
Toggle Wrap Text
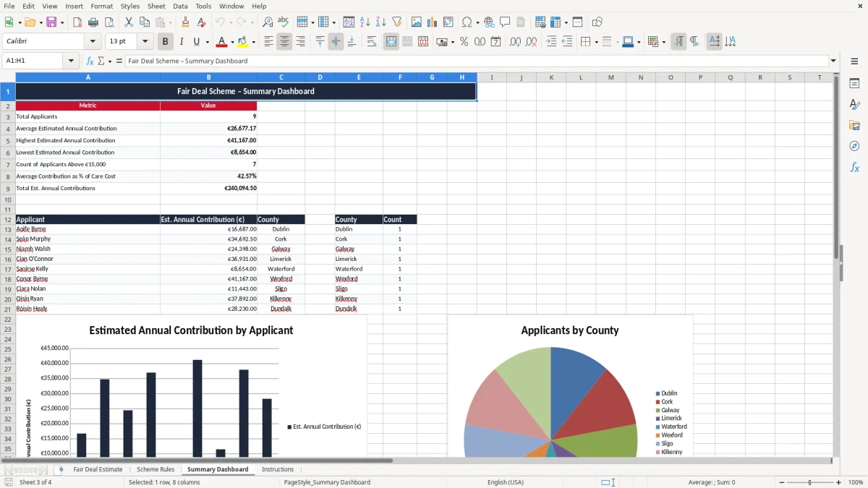[372, 42]
